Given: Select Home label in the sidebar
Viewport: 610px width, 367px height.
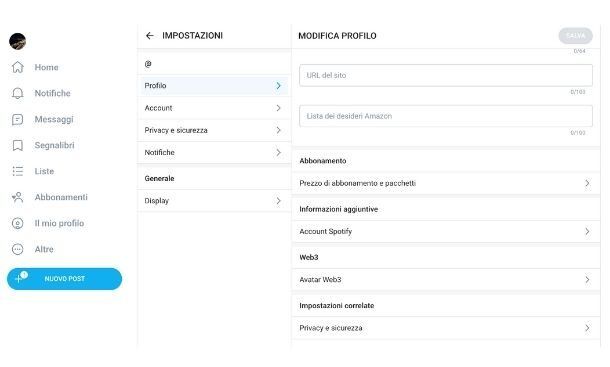Looking at the screenshot, I should (46, 67).
